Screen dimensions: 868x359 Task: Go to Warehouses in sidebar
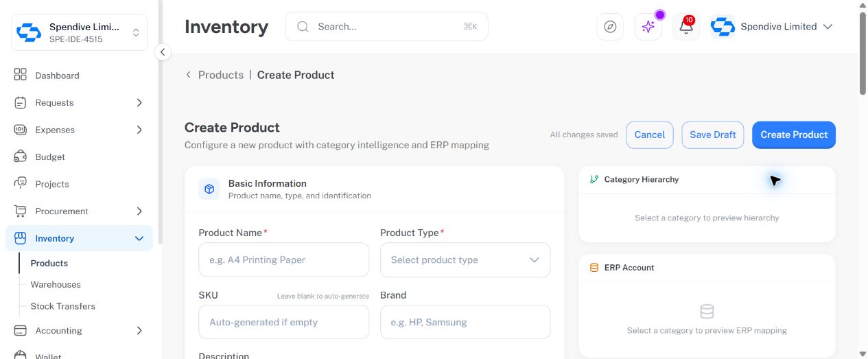[56, 284]
